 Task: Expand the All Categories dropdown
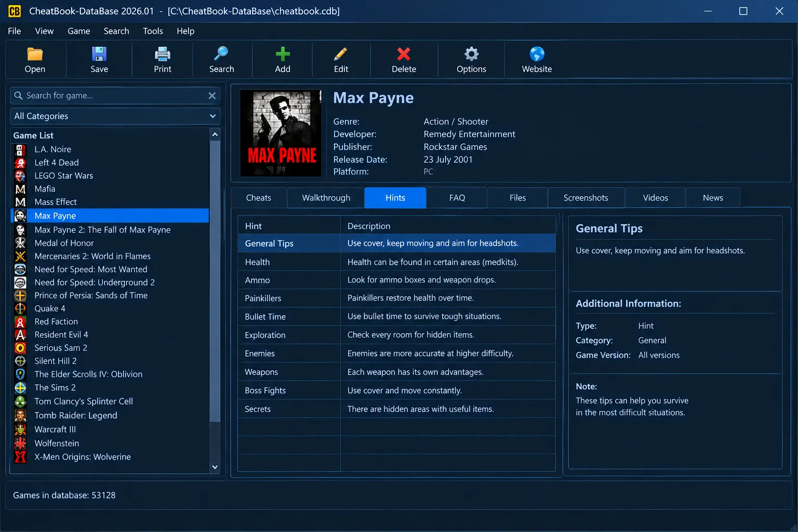point(115,116)
